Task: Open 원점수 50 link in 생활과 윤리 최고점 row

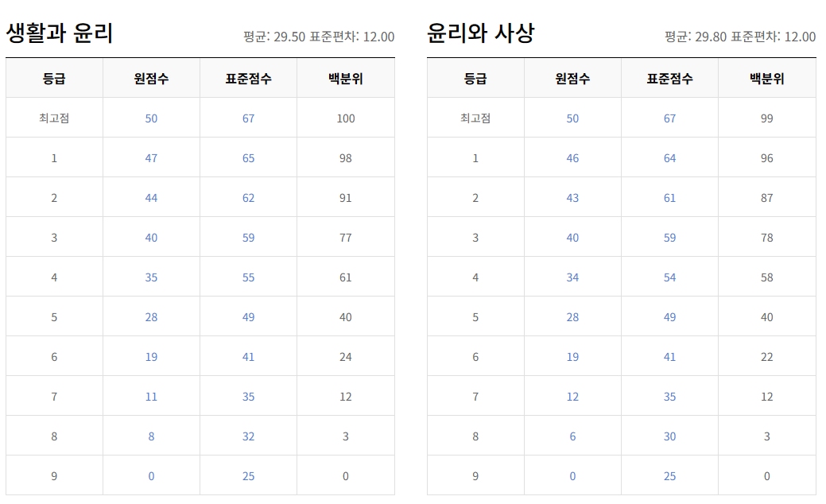Action: tap(151, 118)
